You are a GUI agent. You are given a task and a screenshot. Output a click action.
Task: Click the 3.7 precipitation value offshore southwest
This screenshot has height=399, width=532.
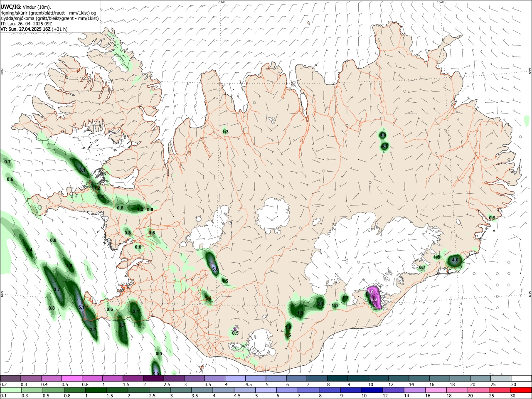[57, 289]
